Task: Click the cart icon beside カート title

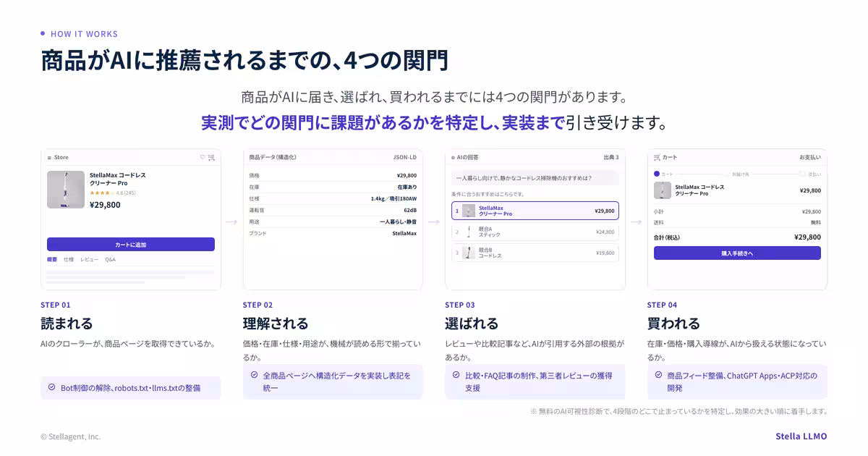Action: 657,157
